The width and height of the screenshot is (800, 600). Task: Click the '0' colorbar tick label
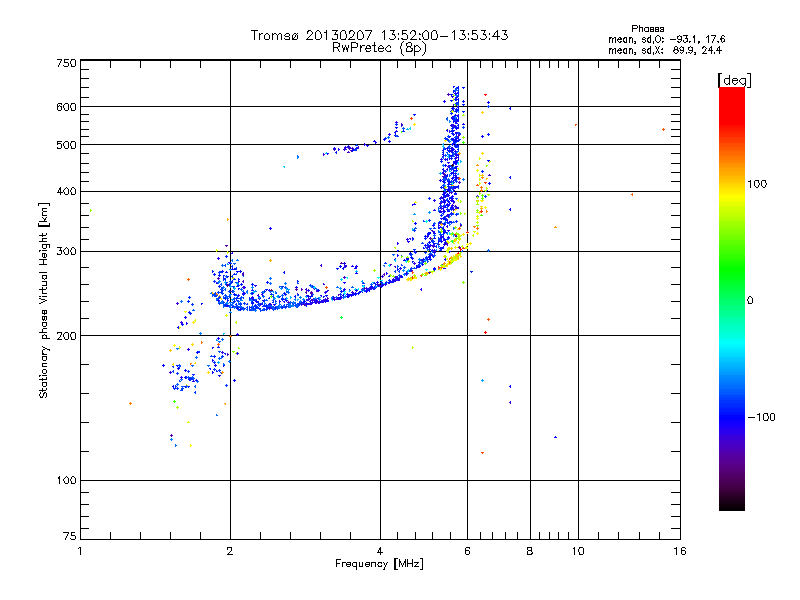[750, 301]
